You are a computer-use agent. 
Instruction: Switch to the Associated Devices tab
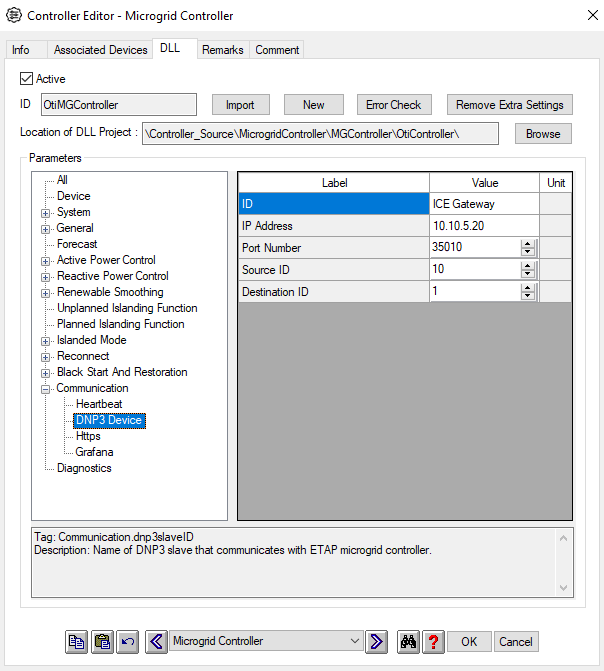pyautogui.click(x=100, y=50)
